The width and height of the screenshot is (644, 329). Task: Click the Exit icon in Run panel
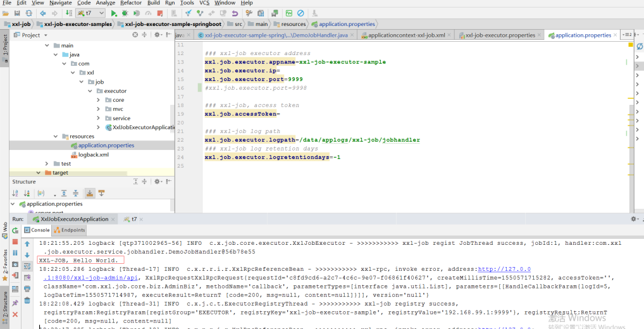click(15, 275)
